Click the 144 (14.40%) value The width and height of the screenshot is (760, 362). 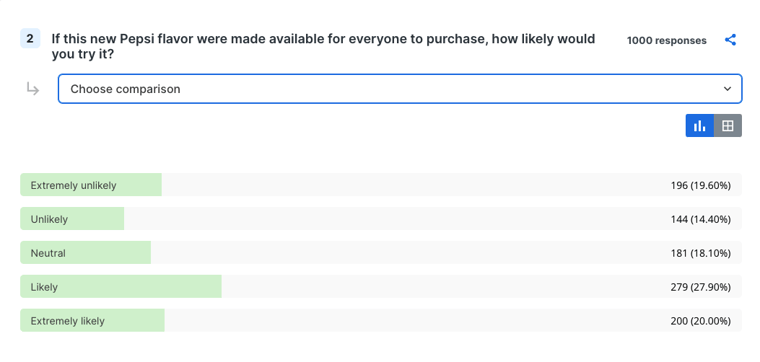pos(701,220)
